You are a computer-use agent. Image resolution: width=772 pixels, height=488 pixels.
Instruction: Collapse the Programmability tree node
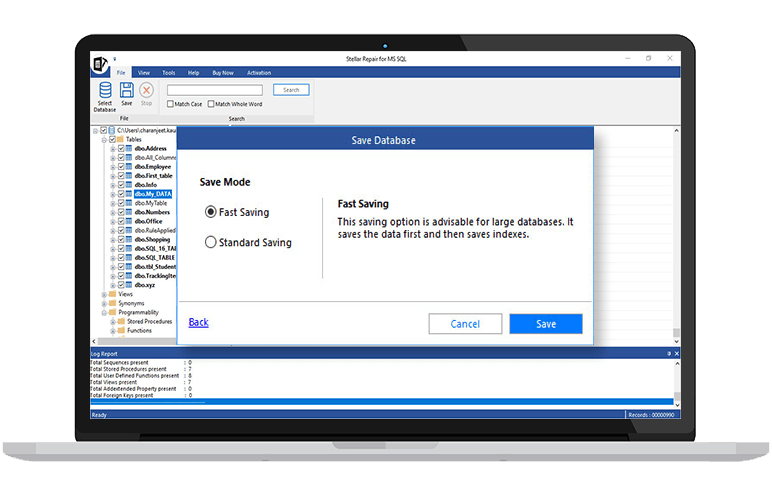click(x=104, y=313)
